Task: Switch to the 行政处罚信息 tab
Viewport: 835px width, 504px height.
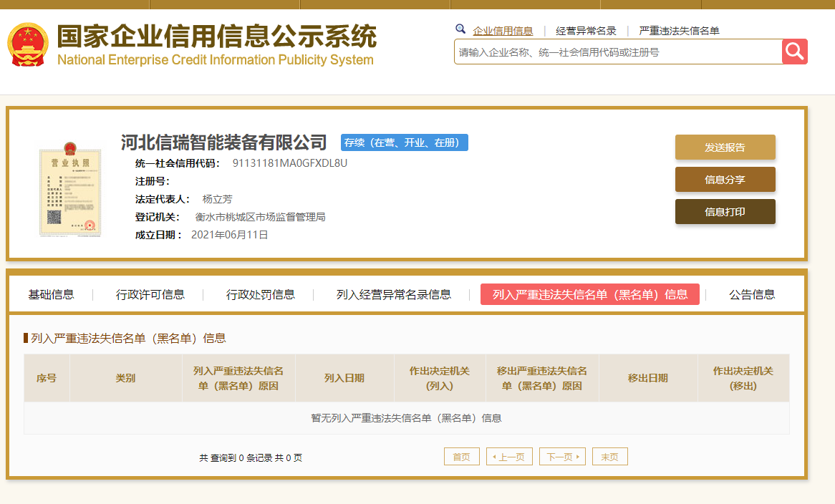Action: coord(261,294)
